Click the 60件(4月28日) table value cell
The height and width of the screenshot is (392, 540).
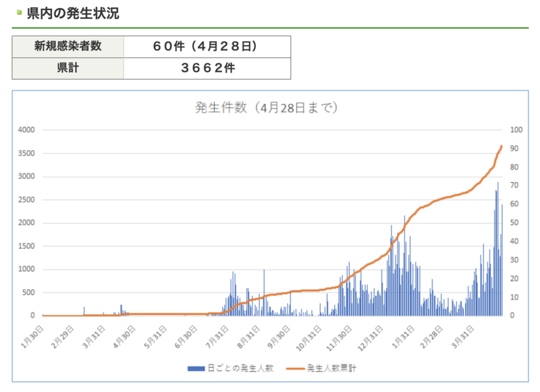[207, 47]
